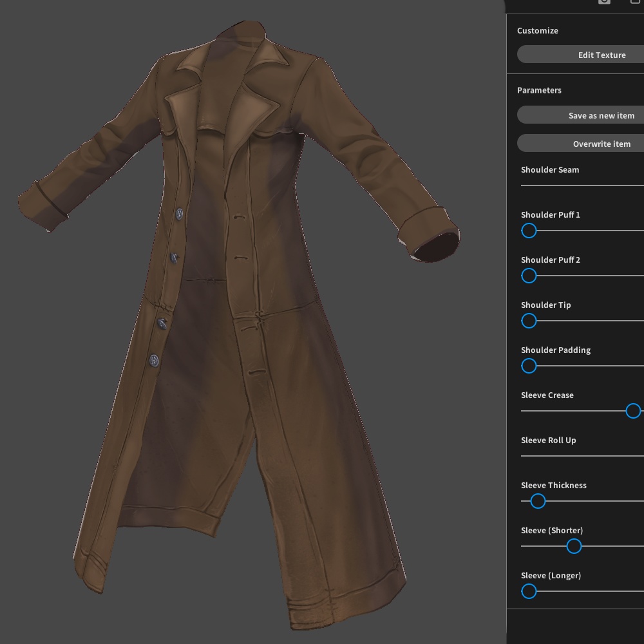The height and width of the screenshot is (644, 644).
Task: Select the camera capture icon at top
Action: [604, 2]
